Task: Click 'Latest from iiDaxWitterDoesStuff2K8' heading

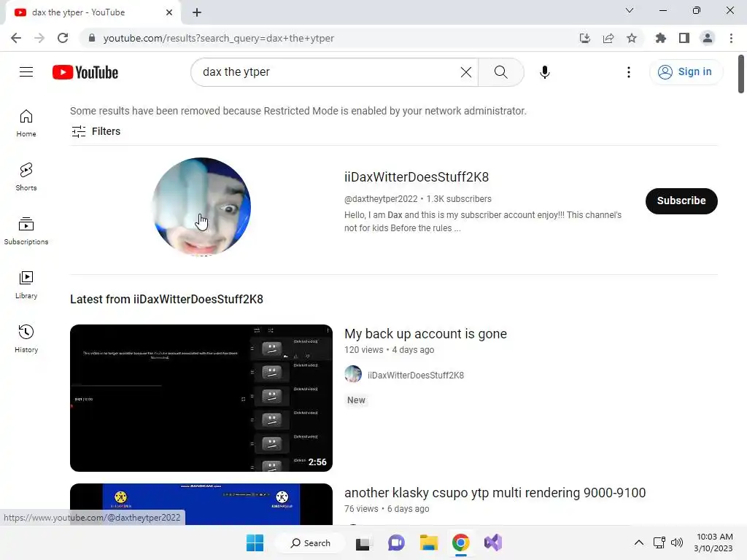Action: coord(166,300)
